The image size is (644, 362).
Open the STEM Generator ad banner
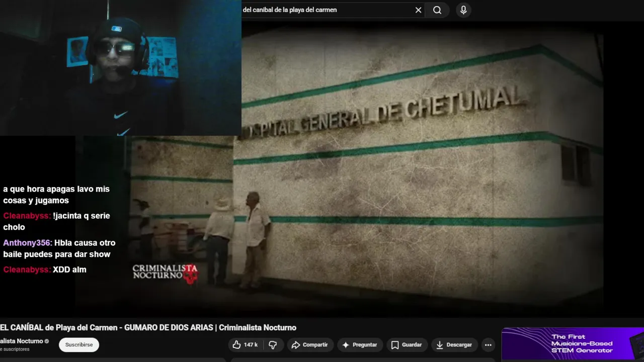tap(573, 344)
